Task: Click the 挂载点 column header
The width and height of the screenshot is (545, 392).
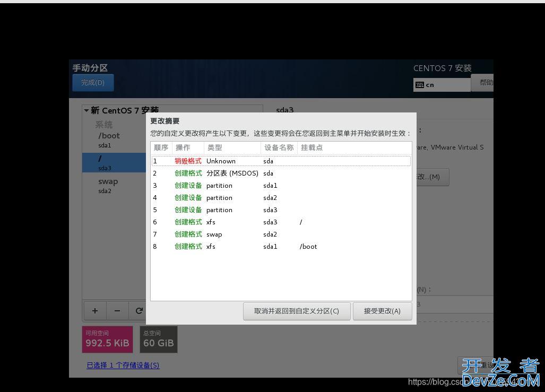Action: 354,147
